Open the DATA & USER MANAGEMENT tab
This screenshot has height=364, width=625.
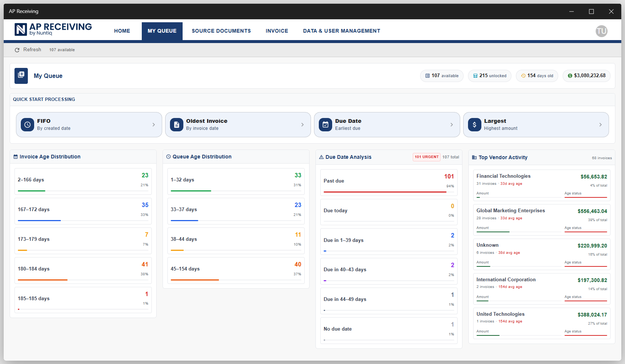coord(341,31)
